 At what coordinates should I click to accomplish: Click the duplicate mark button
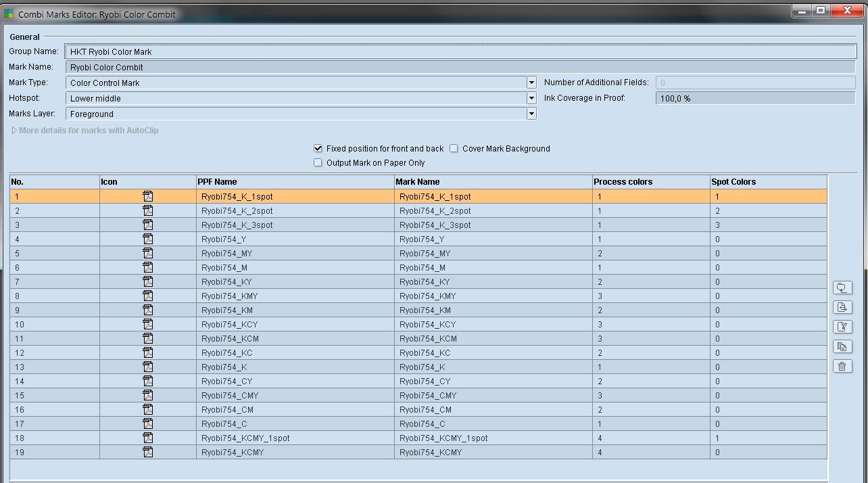[x=842, y=346]
